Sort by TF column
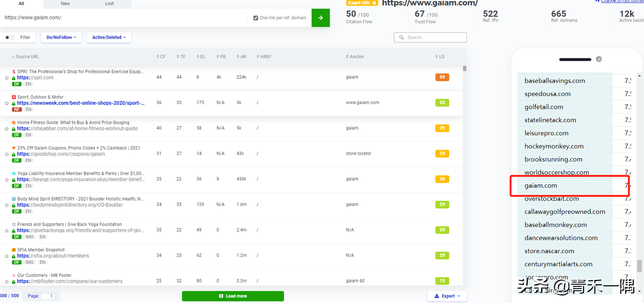 click(x=181, y=57)
